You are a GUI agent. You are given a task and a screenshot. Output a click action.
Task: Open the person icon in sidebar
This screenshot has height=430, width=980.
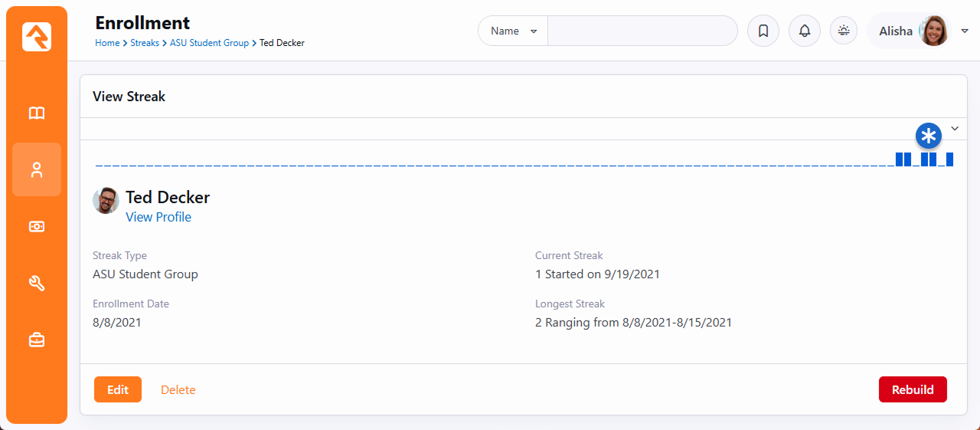coord(37,170)
